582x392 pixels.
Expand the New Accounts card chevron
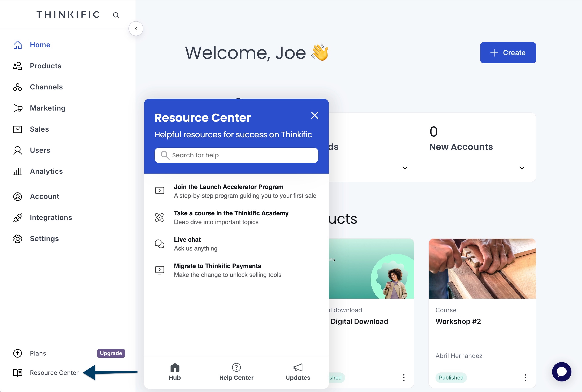(x=522, y=168)
